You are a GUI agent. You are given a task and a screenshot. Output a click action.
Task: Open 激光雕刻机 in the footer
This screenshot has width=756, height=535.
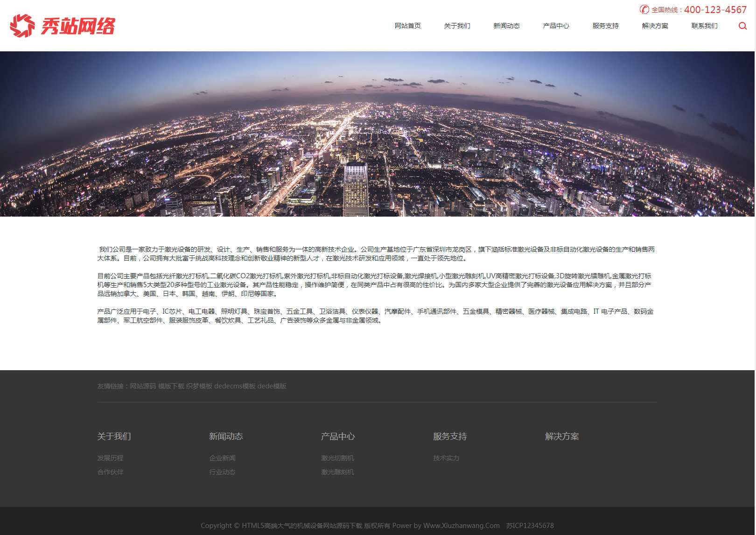pyautogui.click(x=337, y=472)
